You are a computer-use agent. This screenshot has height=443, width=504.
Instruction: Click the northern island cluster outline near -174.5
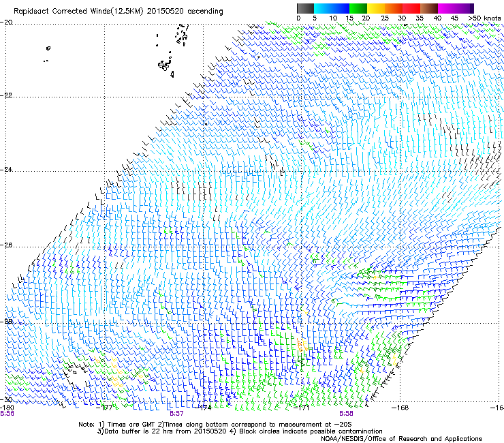click(182, 34)
